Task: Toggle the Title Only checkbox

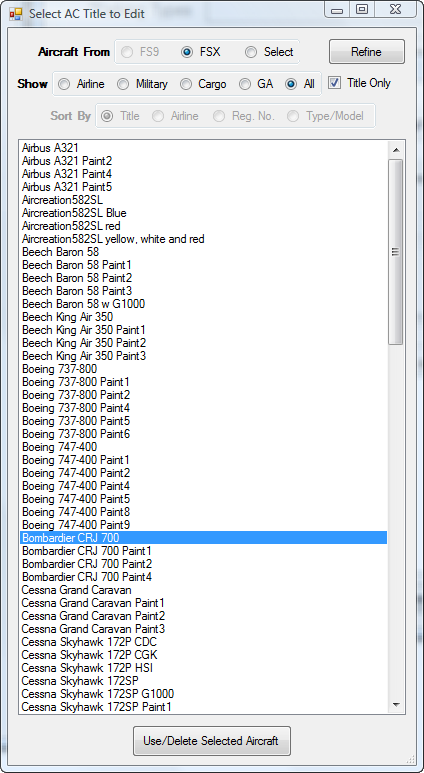Action: click(x=335, y=83)
